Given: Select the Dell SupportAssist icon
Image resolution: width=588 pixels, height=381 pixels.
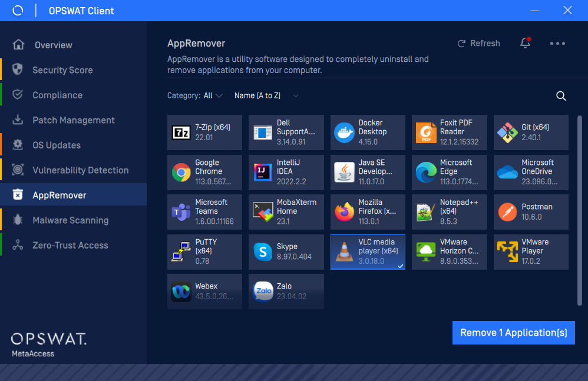Looking at the screenshot, I should click(263, 132).
